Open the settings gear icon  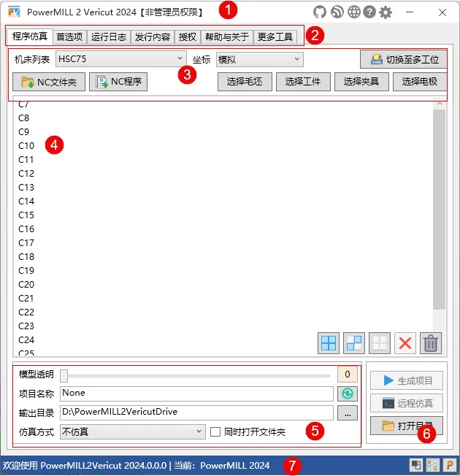386,12
